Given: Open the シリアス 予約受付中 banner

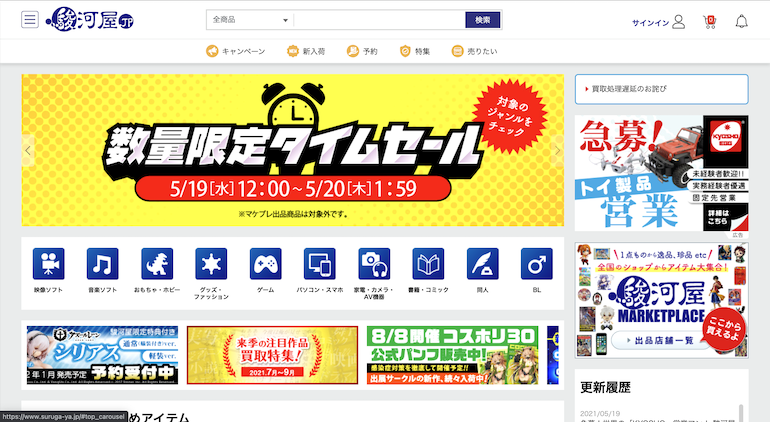Looking at the screenshot, I should 102,355.
